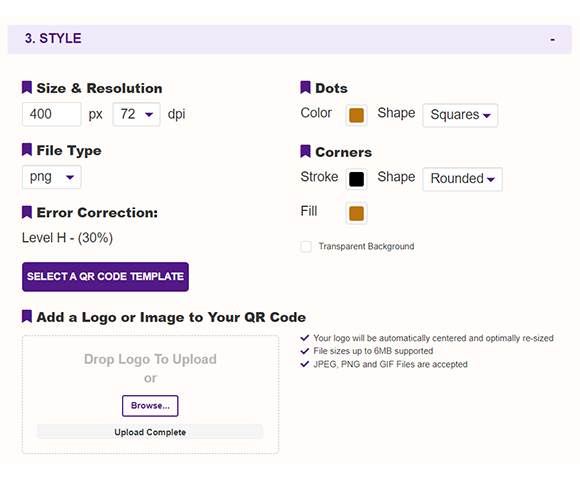Click the bookmark icon beside Error Correction
This screenshot has width=580, height=480.
coord(27,212)
